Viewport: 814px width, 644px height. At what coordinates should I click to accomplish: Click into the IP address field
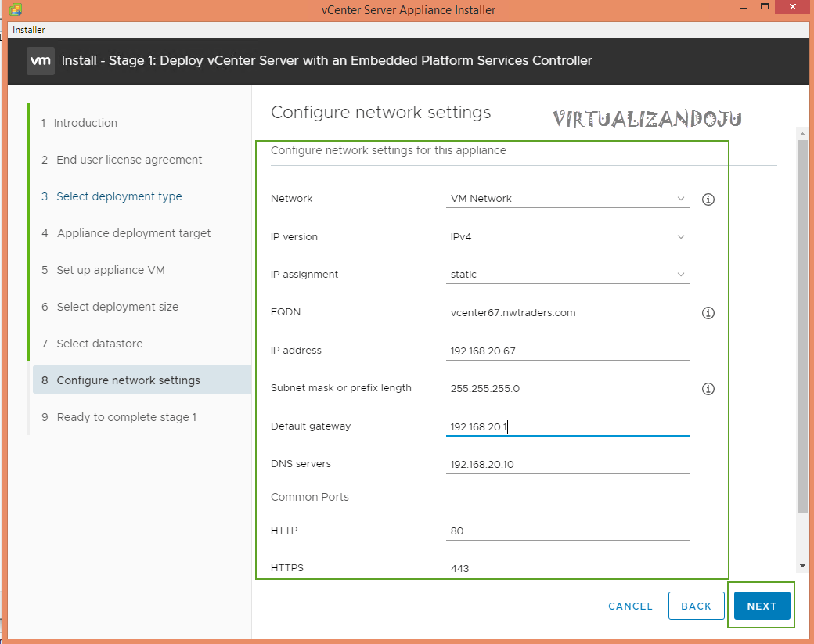pyautogui.click(x=567, y=351)
